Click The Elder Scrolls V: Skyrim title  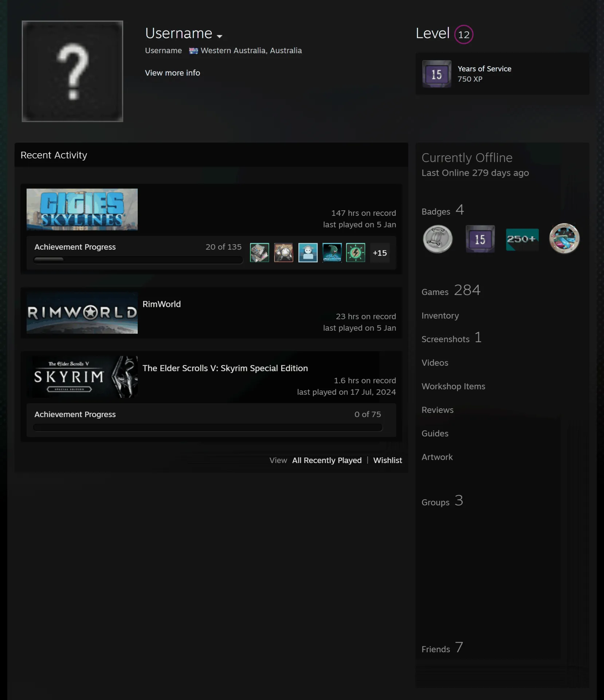pos(225,368)
